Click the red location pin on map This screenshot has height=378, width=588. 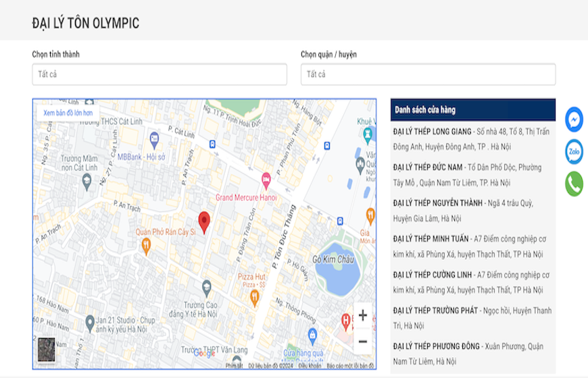coord(204,221)
